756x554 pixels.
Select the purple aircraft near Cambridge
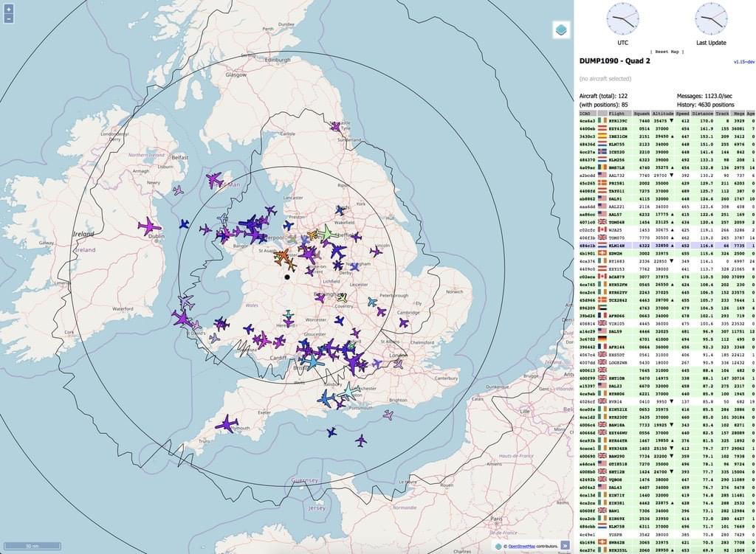tap(404, 323)
